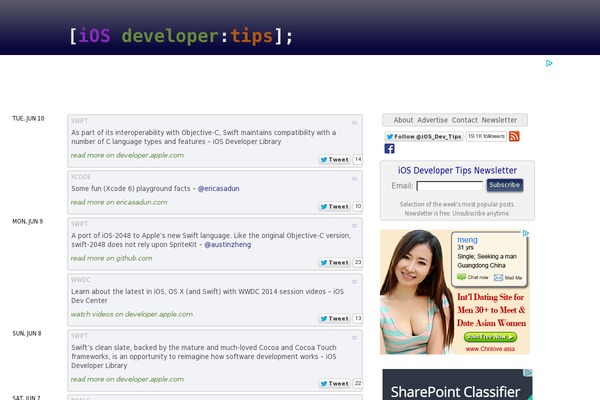Click the 19.1K followers count
The width and height of the screenshot is (600, 400).
click(x=486, y=136)
